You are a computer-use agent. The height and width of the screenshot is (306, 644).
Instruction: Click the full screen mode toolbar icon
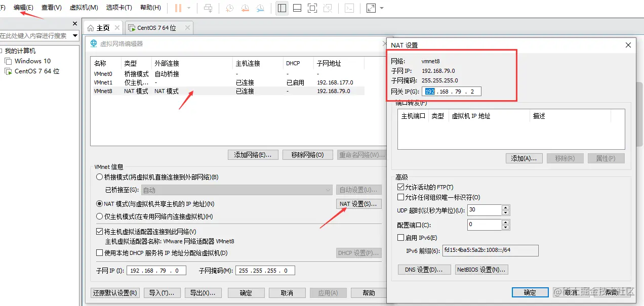coord(312,8)
